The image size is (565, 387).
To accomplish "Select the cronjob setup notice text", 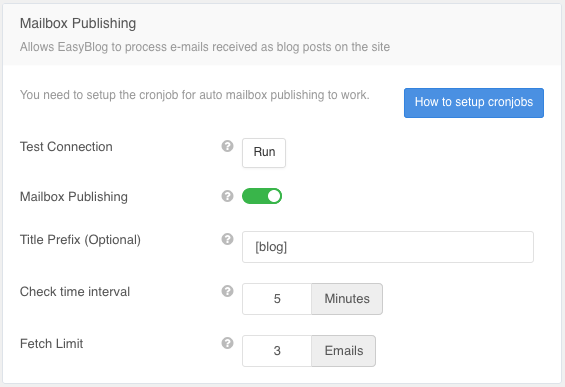I will 195,95.
